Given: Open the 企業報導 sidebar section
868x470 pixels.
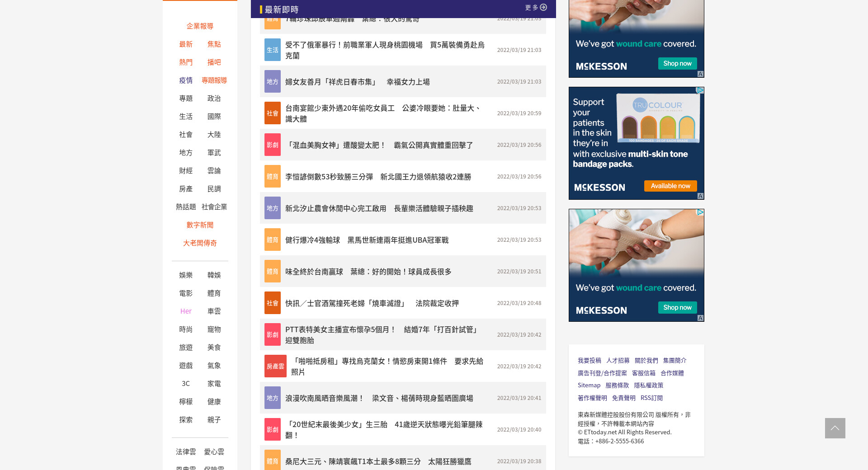Looking at the screenshot, I should pyautogui.click(x=200, y=26).
